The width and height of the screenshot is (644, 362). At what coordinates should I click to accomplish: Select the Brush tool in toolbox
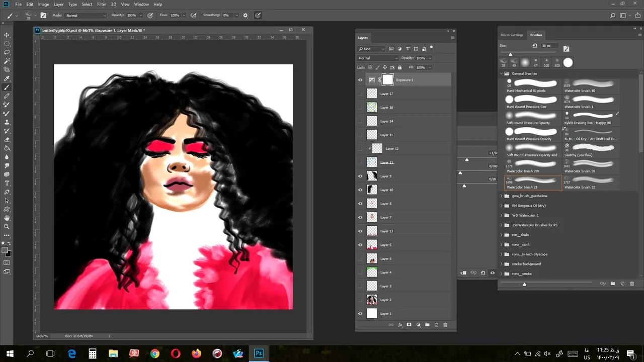click(x=7, y=87)
